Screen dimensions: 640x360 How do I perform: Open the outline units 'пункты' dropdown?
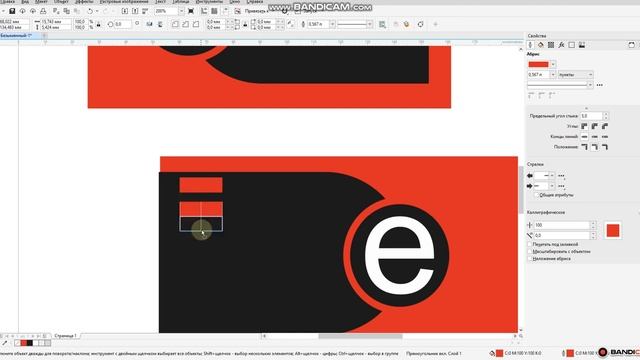point(575,75)
